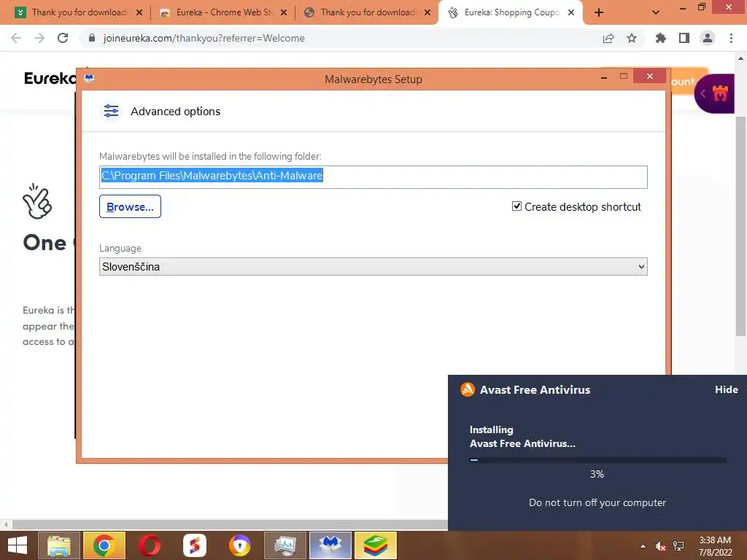Show hidden system tray icons
Viewport: 747px width, 560px height.
pos(643,546)
